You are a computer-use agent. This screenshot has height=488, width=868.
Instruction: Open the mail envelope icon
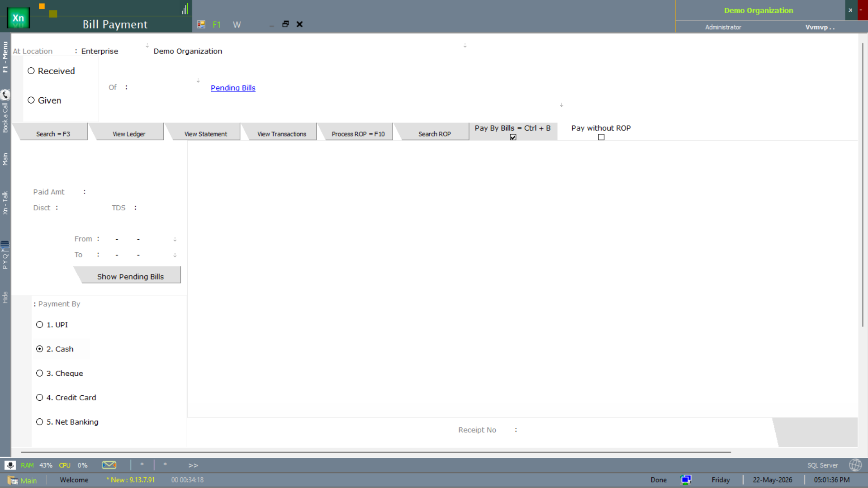109,465
